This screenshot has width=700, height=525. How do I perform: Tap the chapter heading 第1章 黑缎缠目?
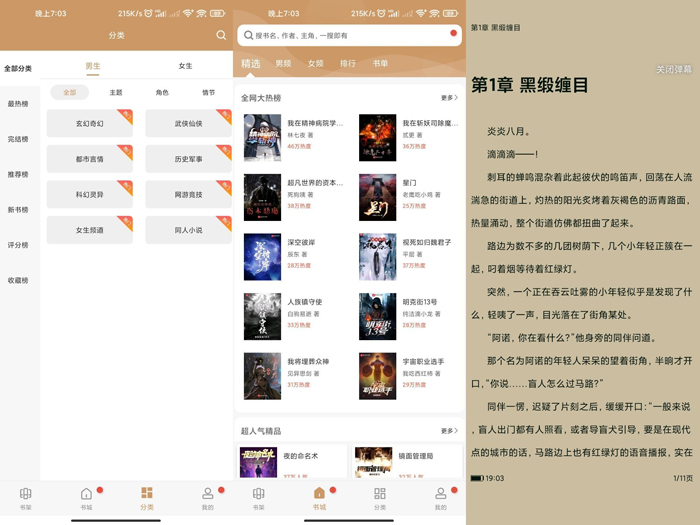pos(529,85)
